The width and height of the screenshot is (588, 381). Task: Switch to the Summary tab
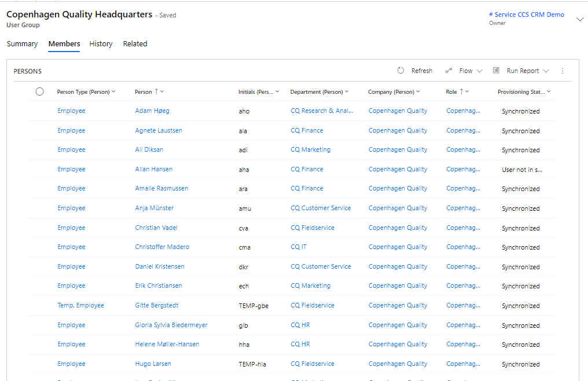point(22,44)
